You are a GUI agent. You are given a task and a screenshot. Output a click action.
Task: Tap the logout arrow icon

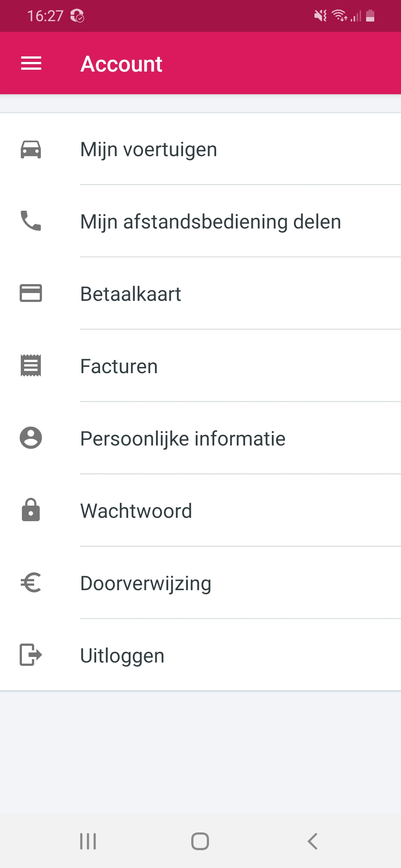[31, 655]
